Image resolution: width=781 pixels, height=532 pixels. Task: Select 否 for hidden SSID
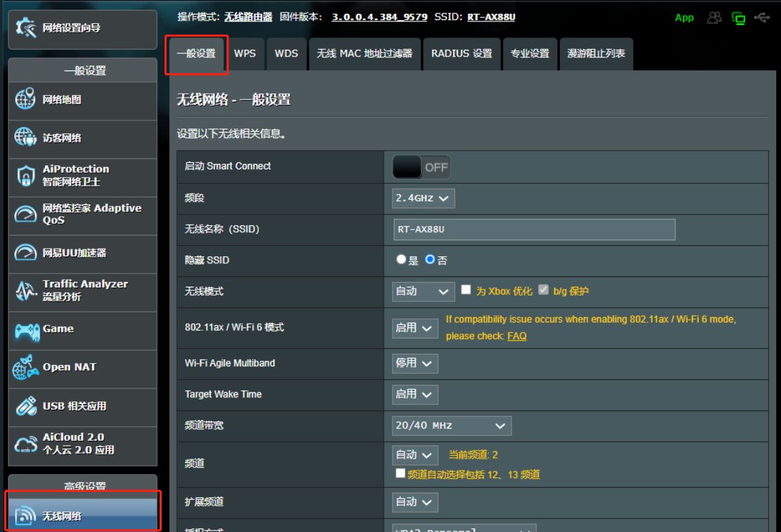pos(430,260)
